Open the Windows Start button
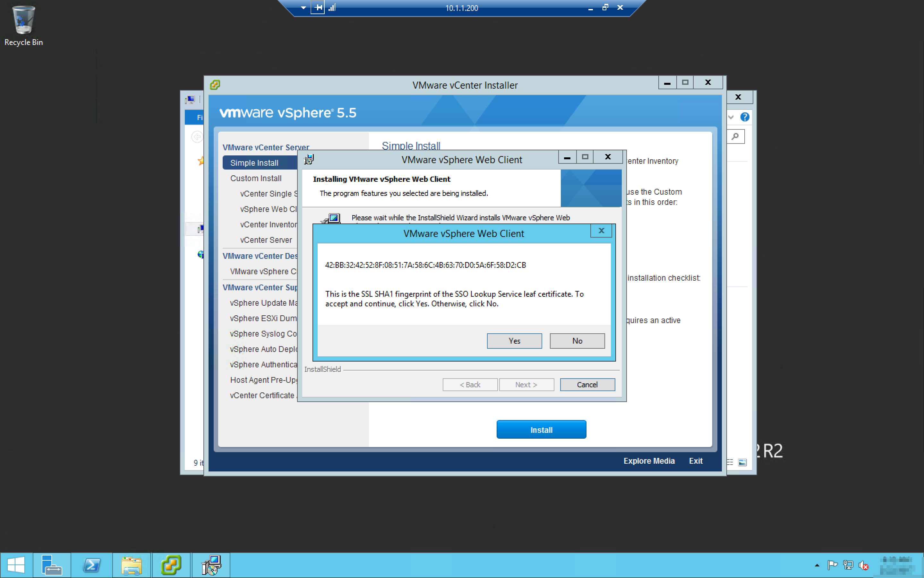Image resolution: width=924 pixels, height=578 pixels. (x=16, y=565)
